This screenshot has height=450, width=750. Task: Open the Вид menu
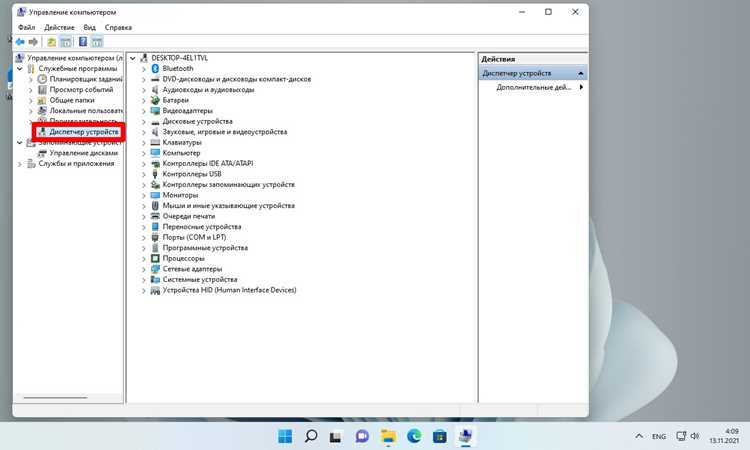89,27
